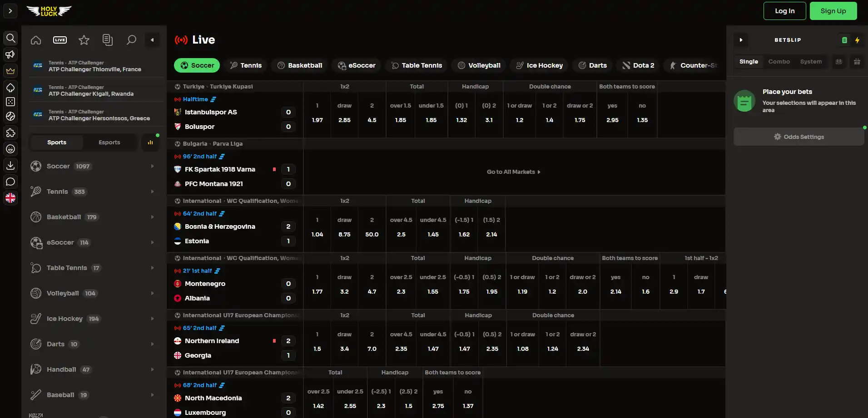Image resolution: width=868 pixels, height=418 pixels.
Task: Click the statistics bar chart icon
Action: pyautogui.click(x=150, y=143)
